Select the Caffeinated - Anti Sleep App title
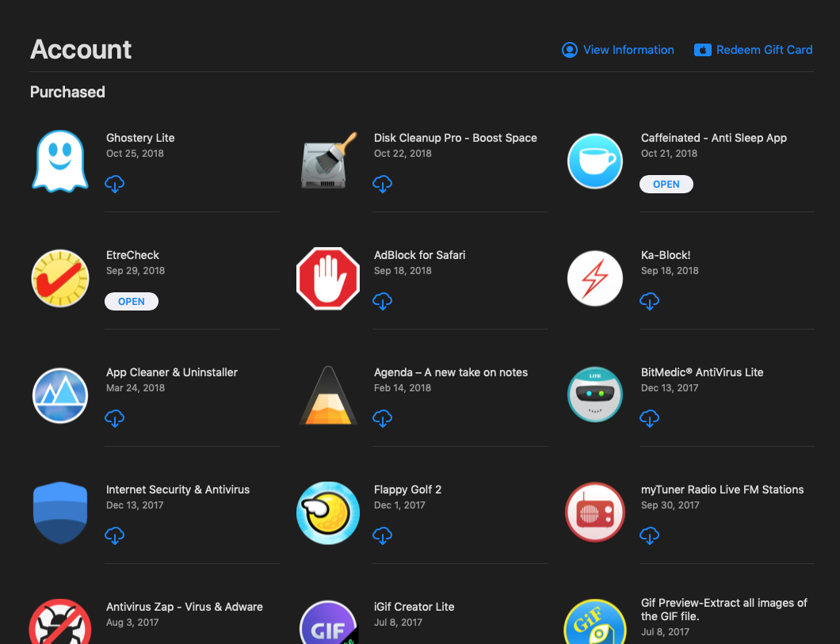840x644 pixels. tap(713, 138)
